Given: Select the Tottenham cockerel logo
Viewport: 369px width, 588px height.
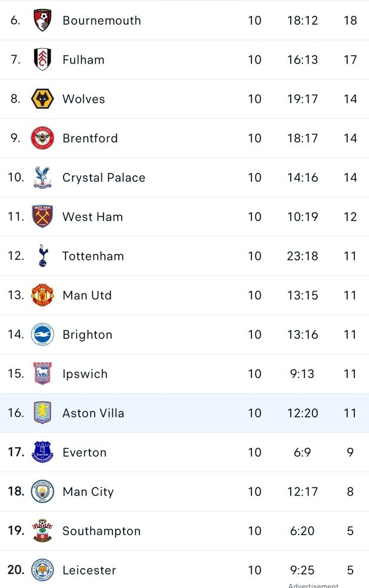Looking at the screenshot, I should [42, 256].
